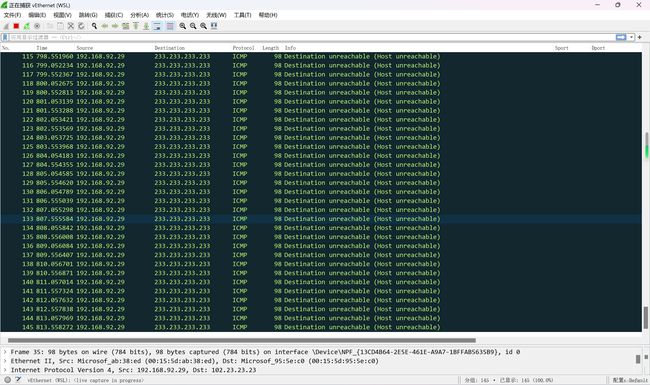Open the display filter history dropdown

tap(631, 37)
